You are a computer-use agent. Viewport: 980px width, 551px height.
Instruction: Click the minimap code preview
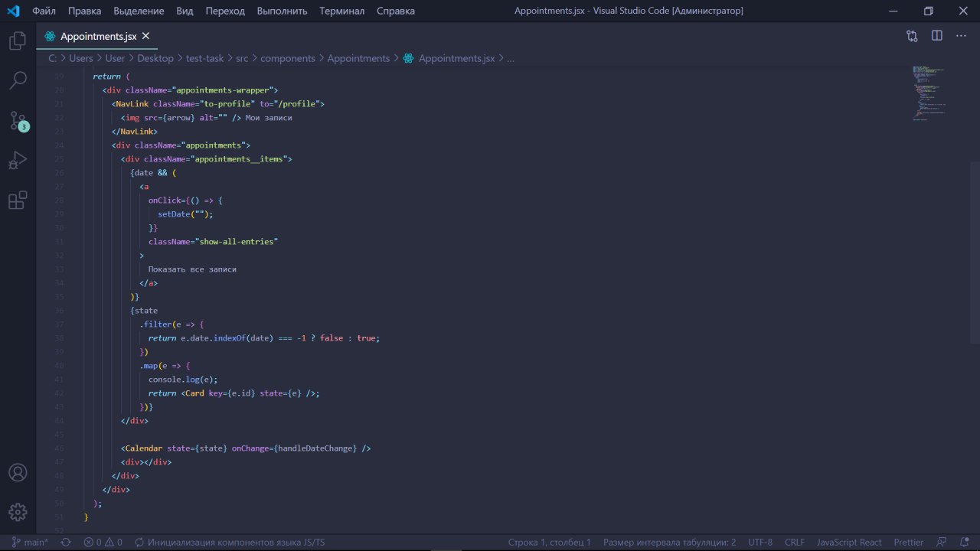929,92
